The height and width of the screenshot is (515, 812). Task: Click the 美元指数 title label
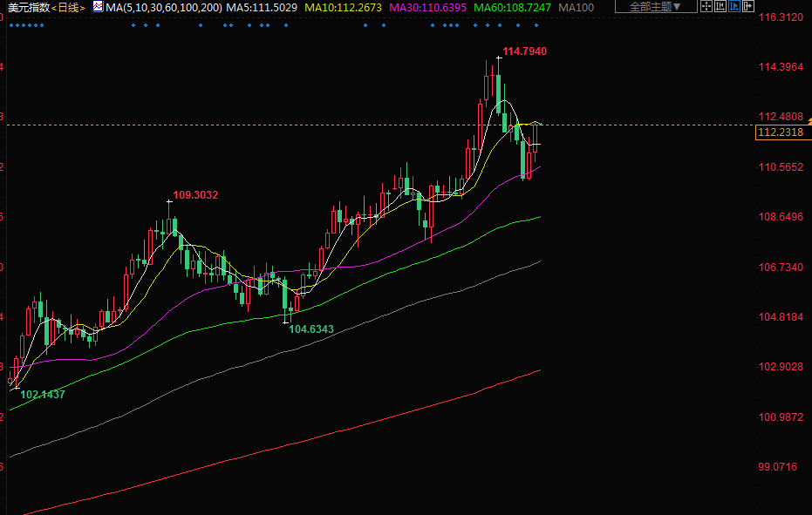pos(28,7)
